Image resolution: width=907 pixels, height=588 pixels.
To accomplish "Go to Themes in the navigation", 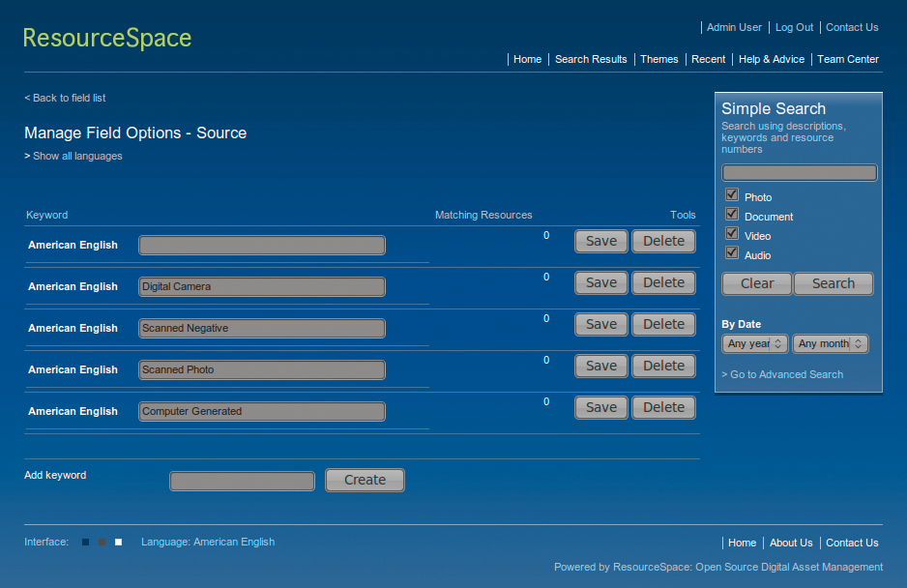I will pyautogui.click(x=659, y=59).
